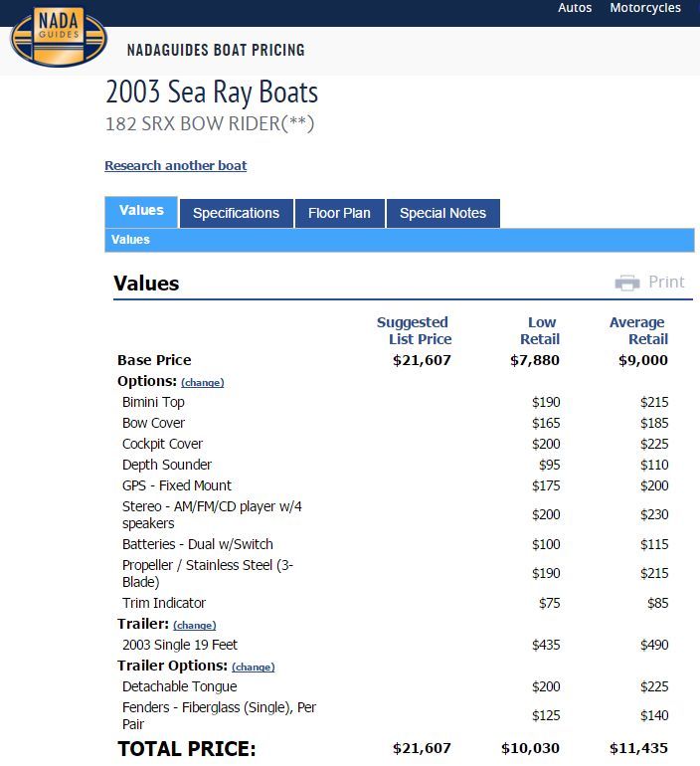The height and width of the screenshot is (766, 700).
Task: Click the $7,880 base low retail value
Action: point(535,360)
